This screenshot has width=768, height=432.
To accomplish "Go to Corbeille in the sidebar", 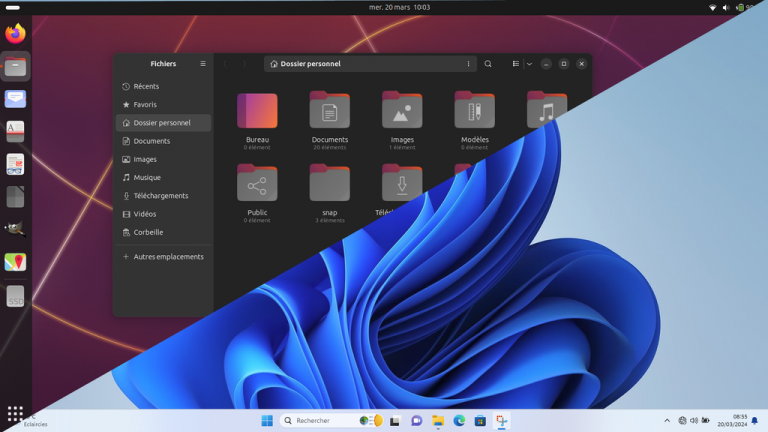I will pyautogui.click(x=149, y=232).
